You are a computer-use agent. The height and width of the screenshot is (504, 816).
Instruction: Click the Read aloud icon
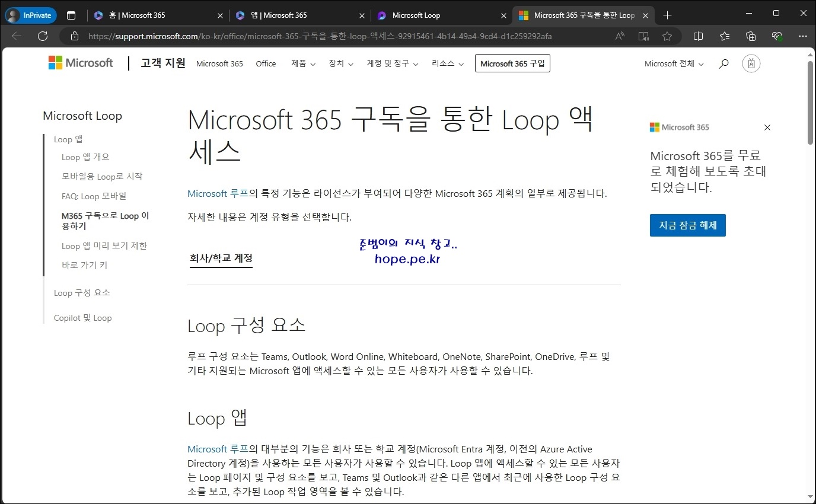pyautogui.click(x=620, y=36)
